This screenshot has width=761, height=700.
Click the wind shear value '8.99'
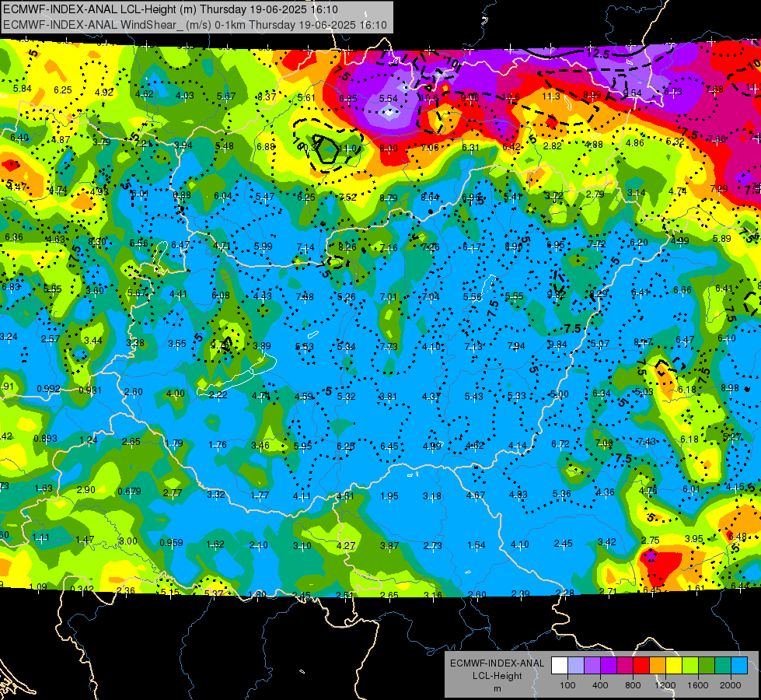592,95
